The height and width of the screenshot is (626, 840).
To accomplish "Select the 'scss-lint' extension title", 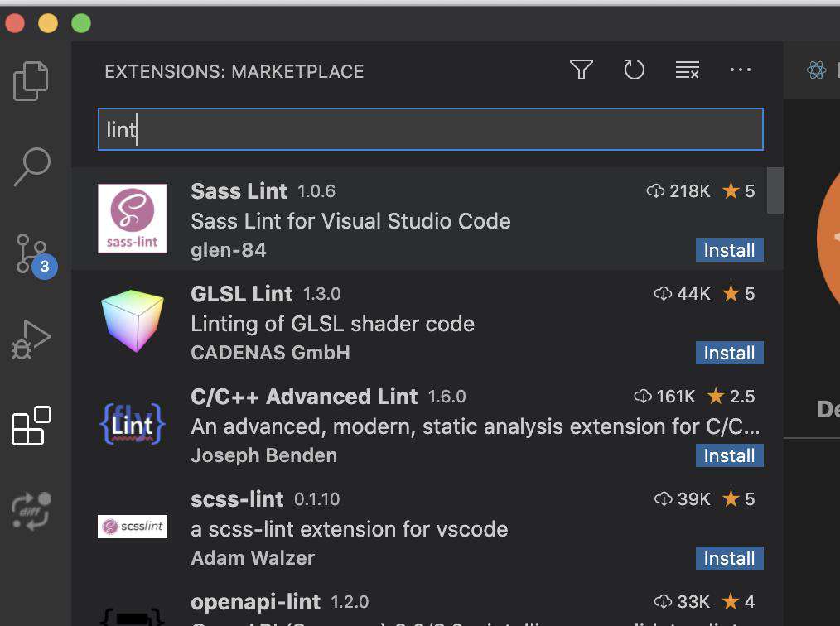I will (237, 499).
